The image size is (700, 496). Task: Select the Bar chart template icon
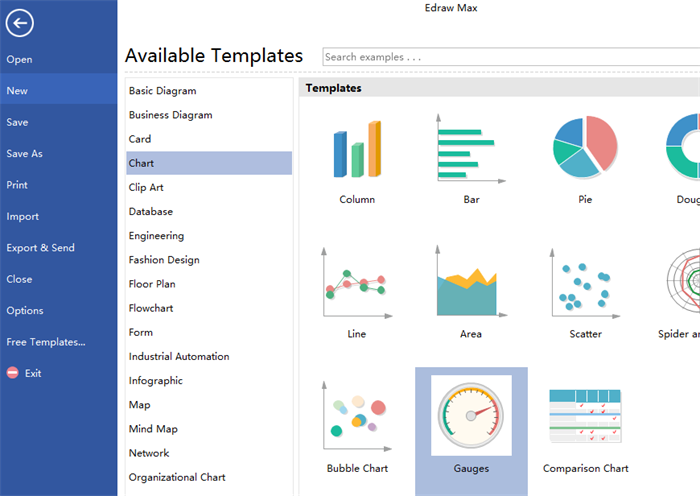471,148
